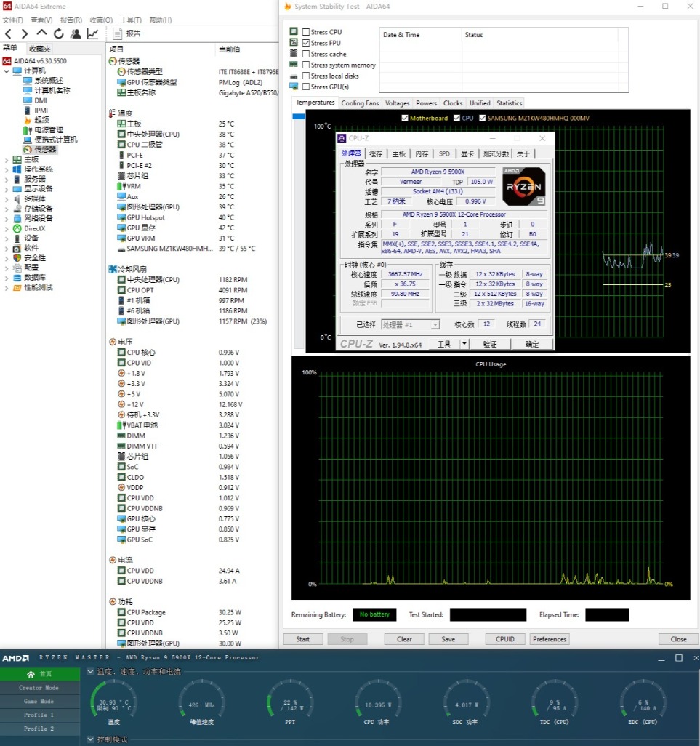Enable the Stress GPU(s) checkbox
Viewport: 700px width, 746px height.
(x=306, y=87)
